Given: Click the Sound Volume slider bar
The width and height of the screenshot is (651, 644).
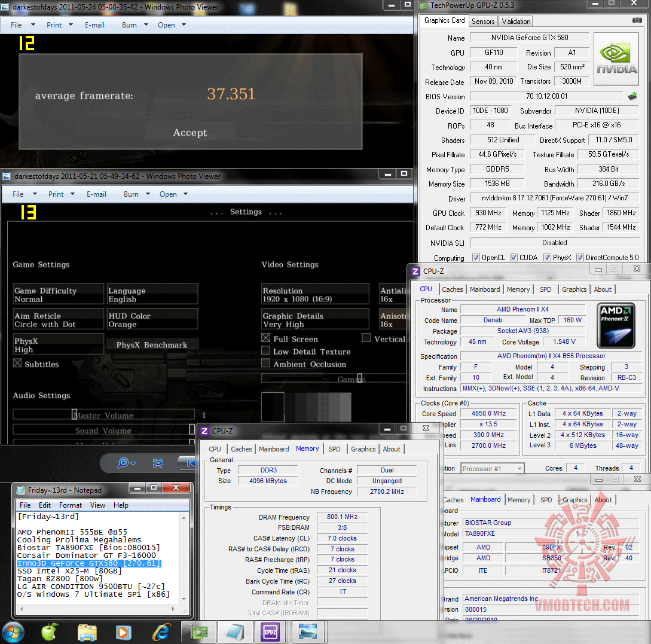Looking at the screenshot, I should (104, 430).
